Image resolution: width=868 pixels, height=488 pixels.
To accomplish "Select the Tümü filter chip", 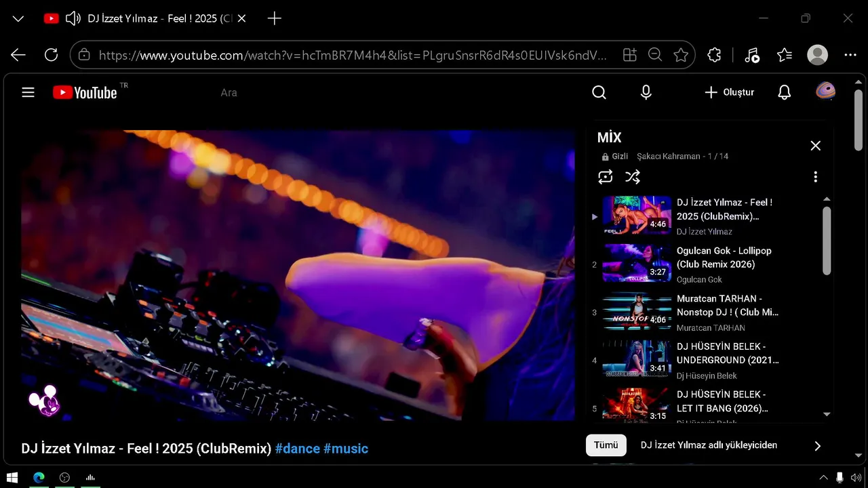I will [606, 445].
